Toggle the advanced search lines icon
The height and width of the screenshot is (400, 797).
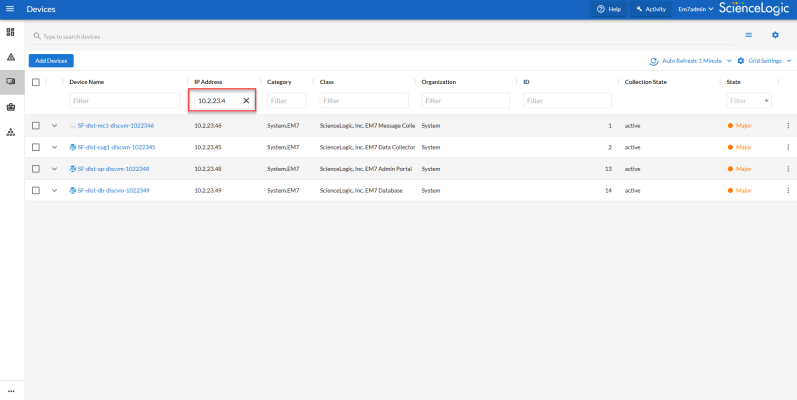tap(749, 35)
